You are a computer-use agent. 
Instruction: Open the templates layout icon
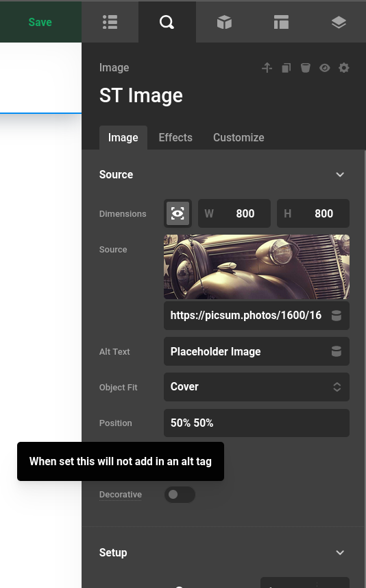point(281,22)
